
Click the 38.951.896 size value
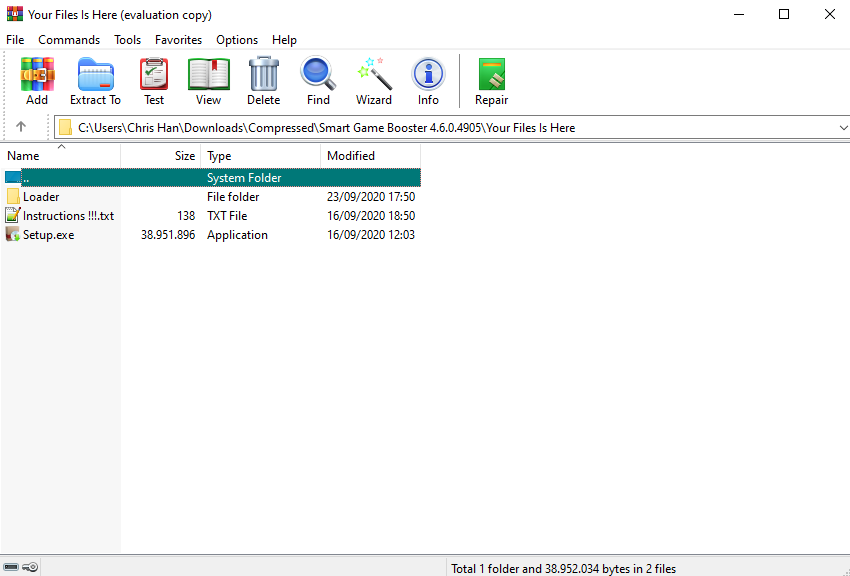[x=168, y=235]
